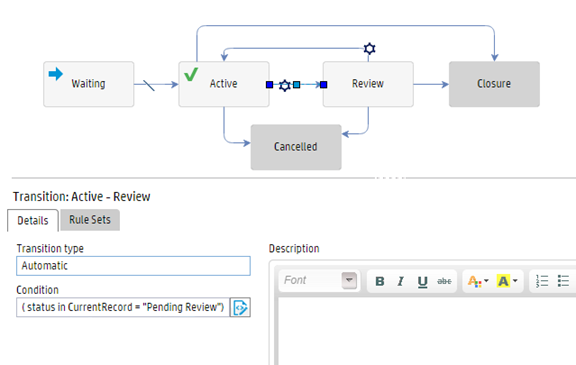The height and width of the screenshot is (365, 576).
Task: Select the Details tab
Action: coord(33,220)
